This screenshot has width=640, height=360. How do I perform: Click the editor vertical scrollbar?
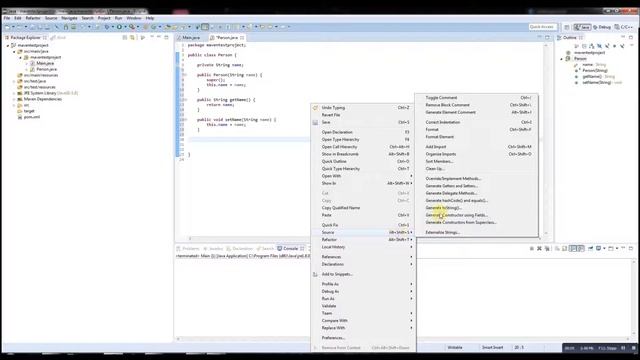point(546,139)
